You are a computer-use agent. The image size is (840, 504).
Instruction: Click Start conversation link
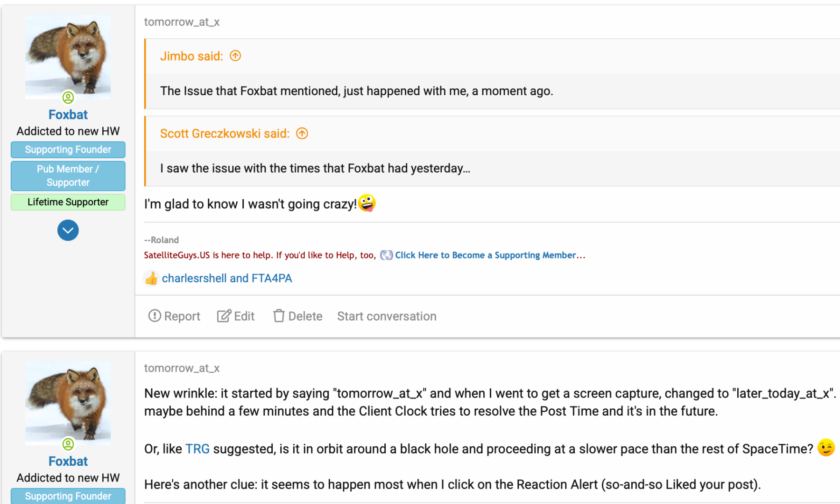click(x=387, y=316)
